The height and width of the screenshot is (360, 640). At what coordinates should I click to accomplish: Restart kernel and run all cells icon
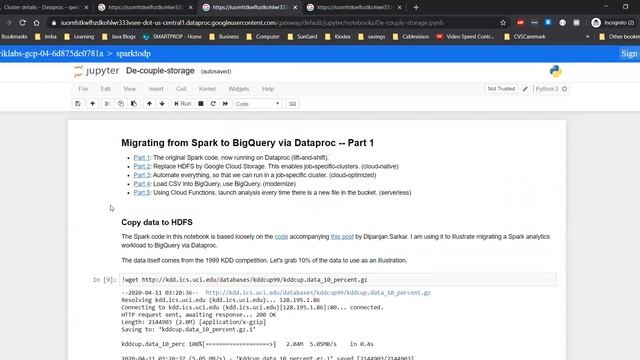point(225,104)
